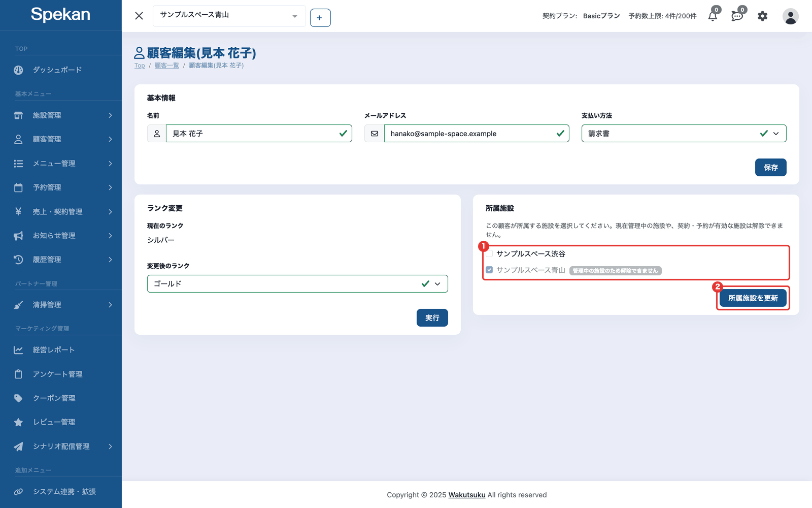Open the chat messages icon

[x=737, y=16]
